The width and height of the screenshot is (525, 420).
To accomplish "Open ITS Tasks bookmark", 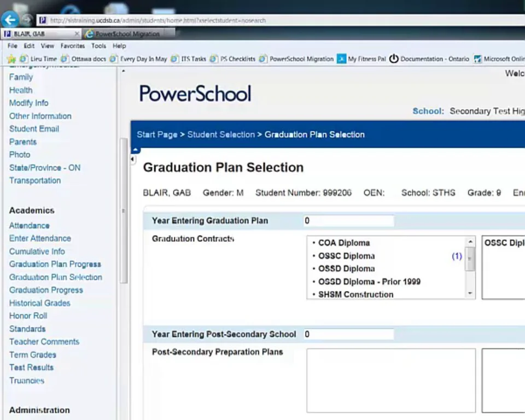I will pos(189,59).
